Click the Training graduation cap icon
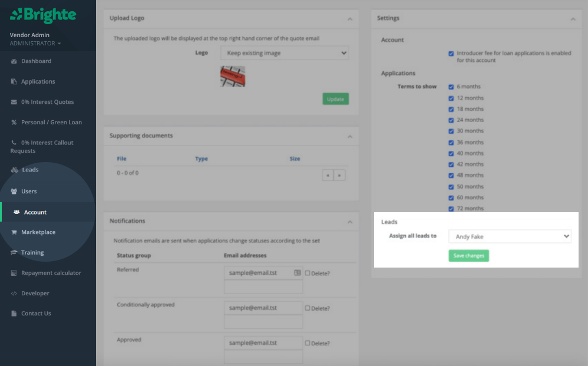Image resolution: width=588 pixels, height=366 pixels. 14,253
